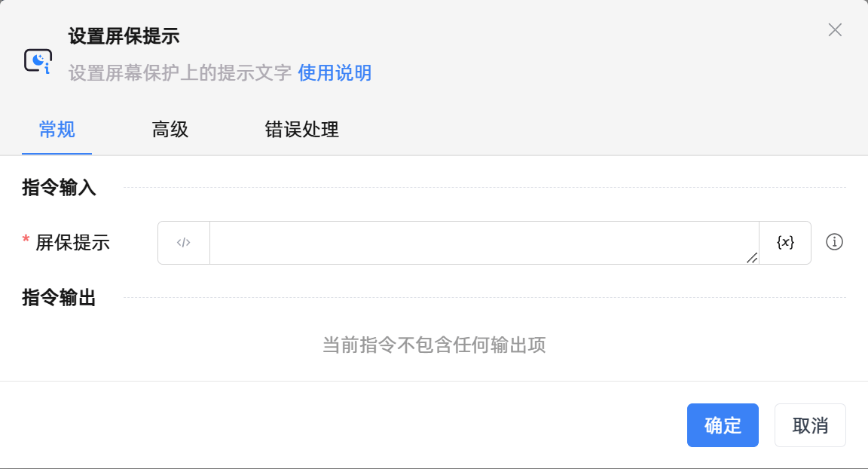Open the 错误处理 tab
The image size is (868, 469).
tap(301, 130)
